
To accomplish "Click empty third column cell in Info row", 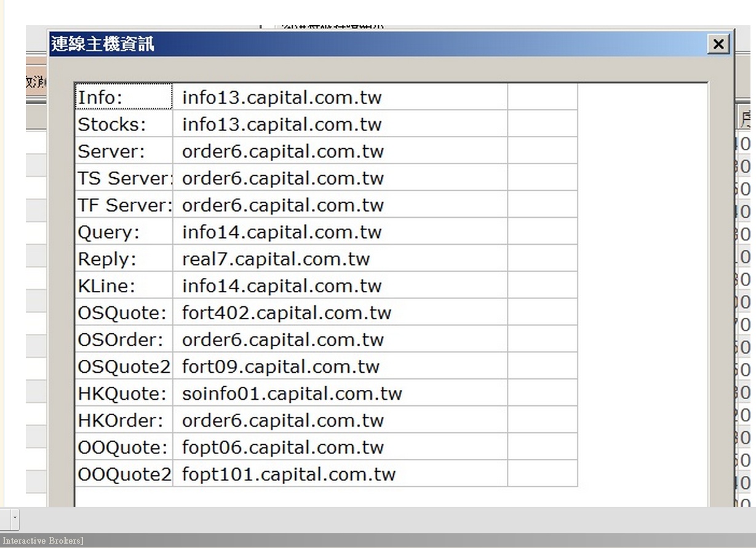I will pos(543,97).
